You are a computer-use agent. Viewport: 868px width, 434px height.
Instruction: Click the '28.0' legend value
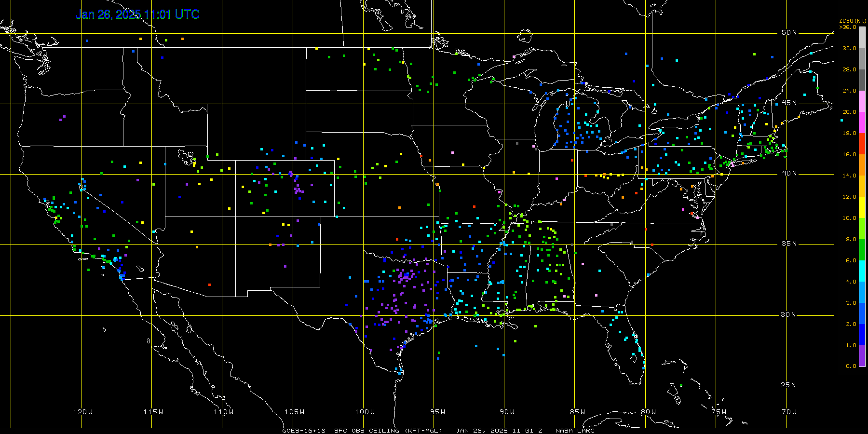pyautogui.click(x=850, y=69)
